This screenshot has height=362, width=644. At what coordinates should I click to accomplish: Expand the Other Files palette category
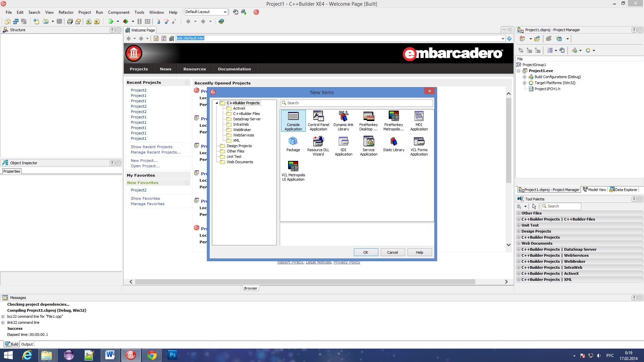[519, 214]
